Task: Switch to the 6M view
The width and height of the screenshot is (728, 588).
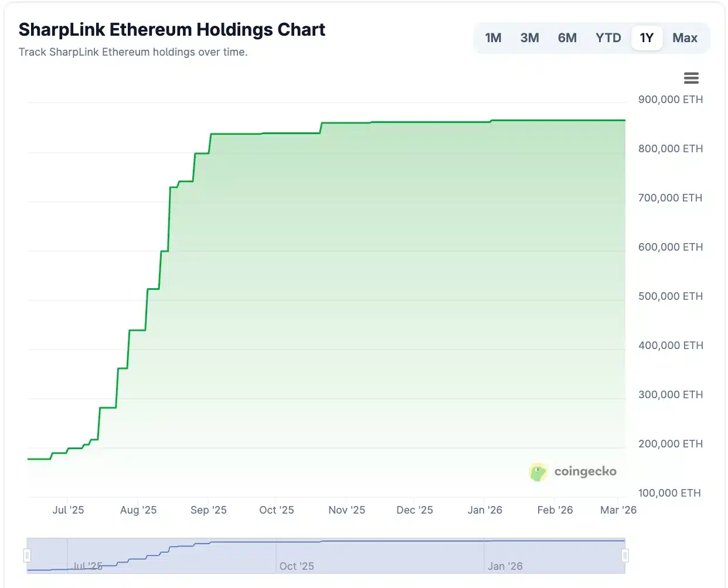Action: click(x=567, y=37)
